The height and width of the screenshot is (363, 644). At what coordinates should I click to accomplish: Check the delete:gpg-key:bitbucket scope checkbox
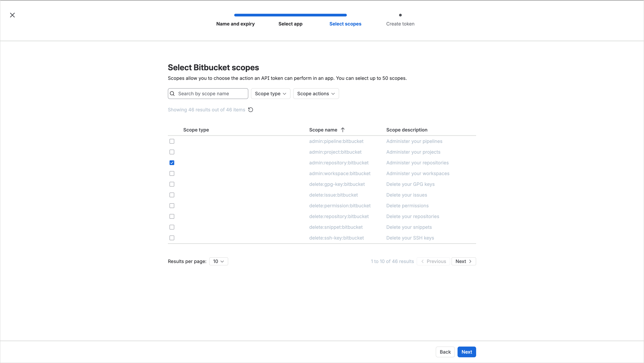tap(172, 184)
